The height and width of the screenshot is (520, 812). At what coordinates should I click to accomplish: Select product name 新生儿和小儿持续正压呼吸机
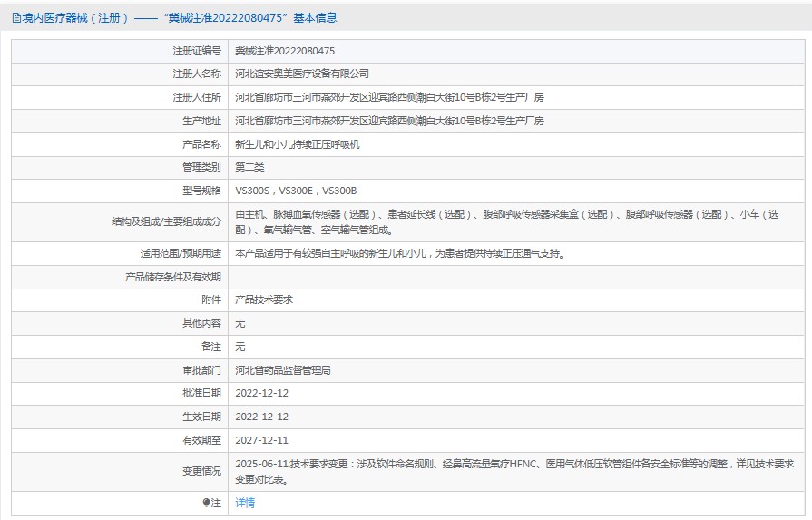[297, 144]
